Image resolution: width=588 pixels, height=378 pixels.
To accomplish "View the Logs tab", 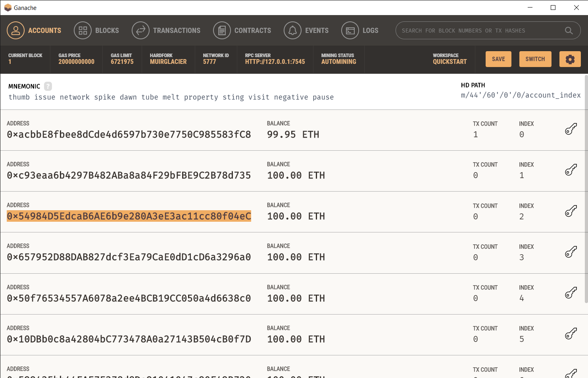I will pyautogui.click(x=360, y=31).
